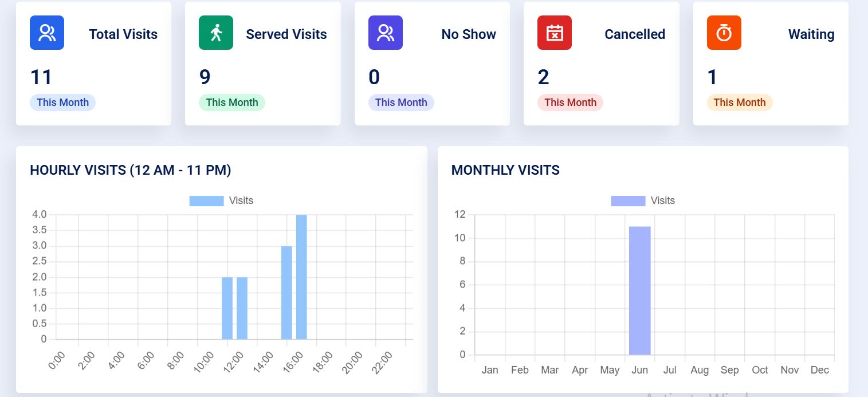The height and width of the screenshot is (397, 868).
Task: Select the This Month badge under Cancelled
Action: click(x=571, y=102)
